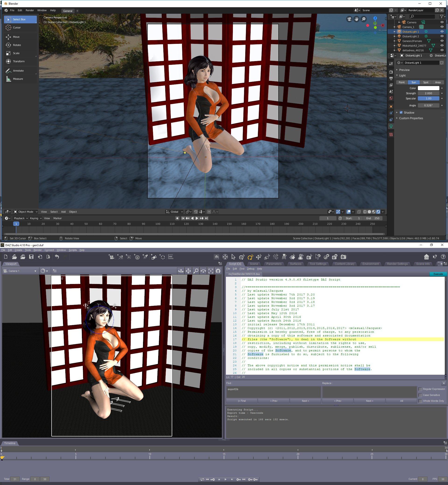The width and height of the screenshot is (448, 485).
Task: Click the Find text field containing exportOb
Action: (273, 392)
